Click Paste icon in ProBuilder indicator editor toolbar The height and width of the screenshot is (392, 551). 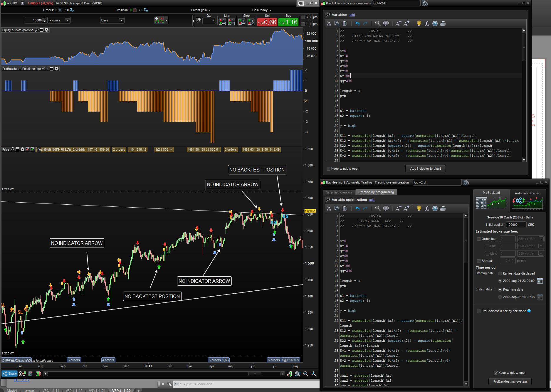pyautogui.click(x=345, y=23)
